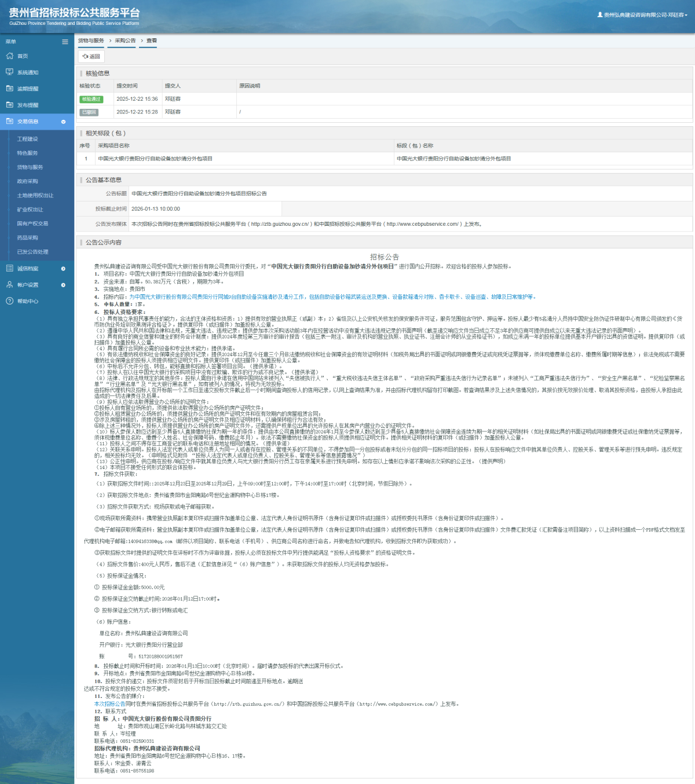Click the 返回 back button

(92, 57)
